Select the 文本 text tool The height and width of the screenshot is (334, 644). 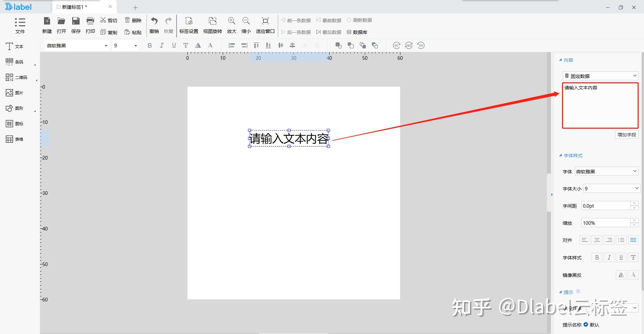(15, 46)
